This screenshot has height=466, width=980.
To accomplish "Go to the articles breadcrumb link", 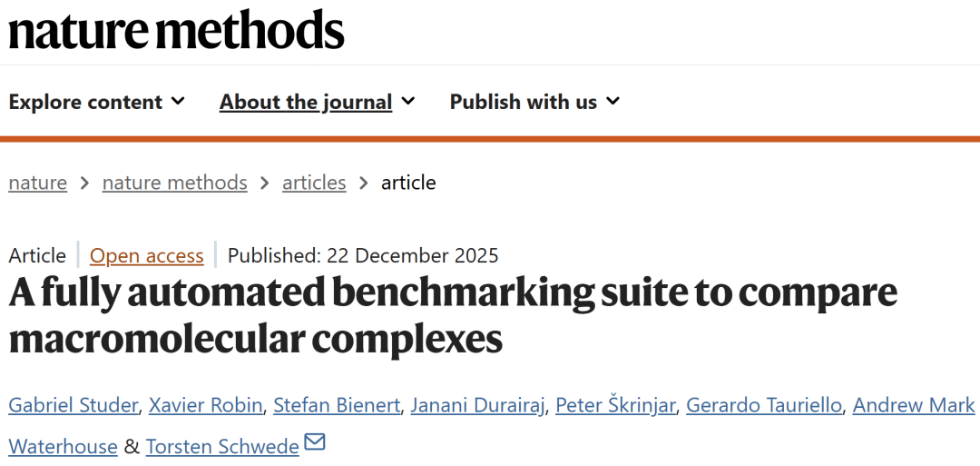I will point(314,183).
